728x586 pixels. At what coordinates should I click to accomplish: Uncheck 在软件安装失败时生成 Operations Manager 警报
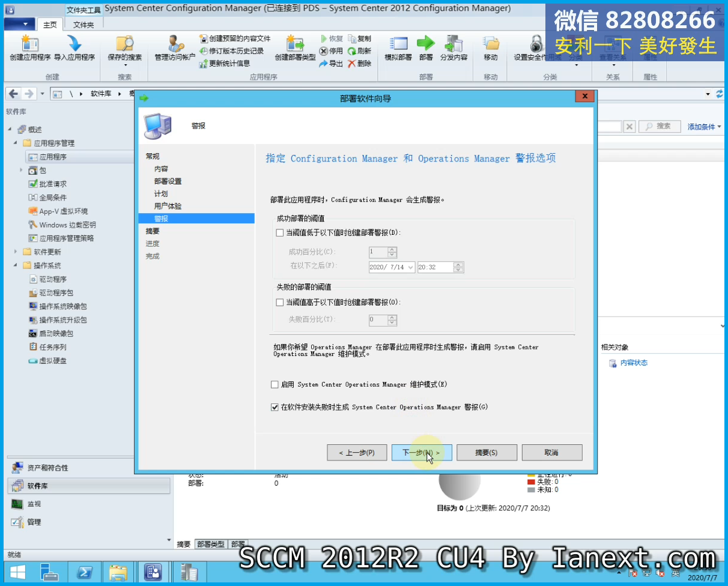(275, 407)
